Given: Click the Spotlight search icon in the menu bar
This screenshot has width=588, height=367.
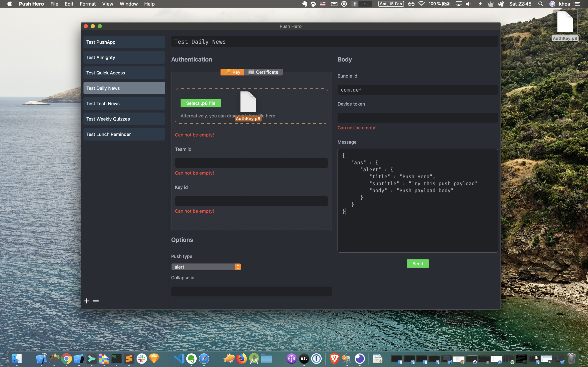Looking at the screenshot, I should 541,4.
